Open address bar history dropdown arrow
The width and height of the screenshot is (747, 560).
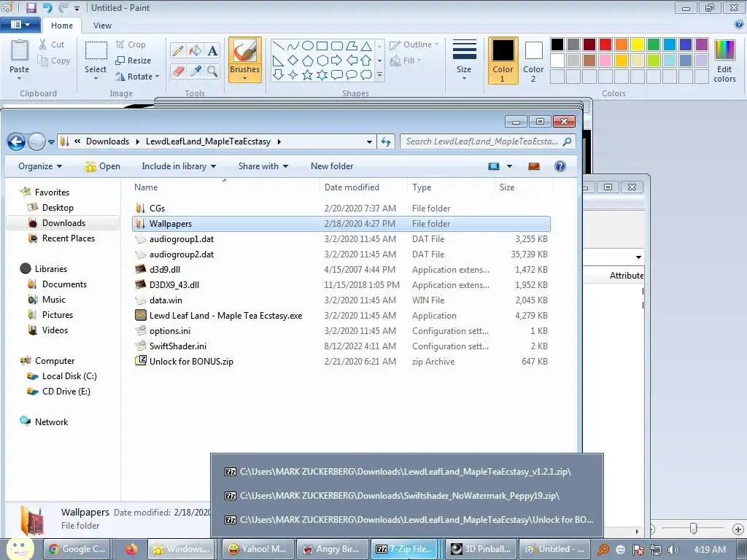[369, 142]
